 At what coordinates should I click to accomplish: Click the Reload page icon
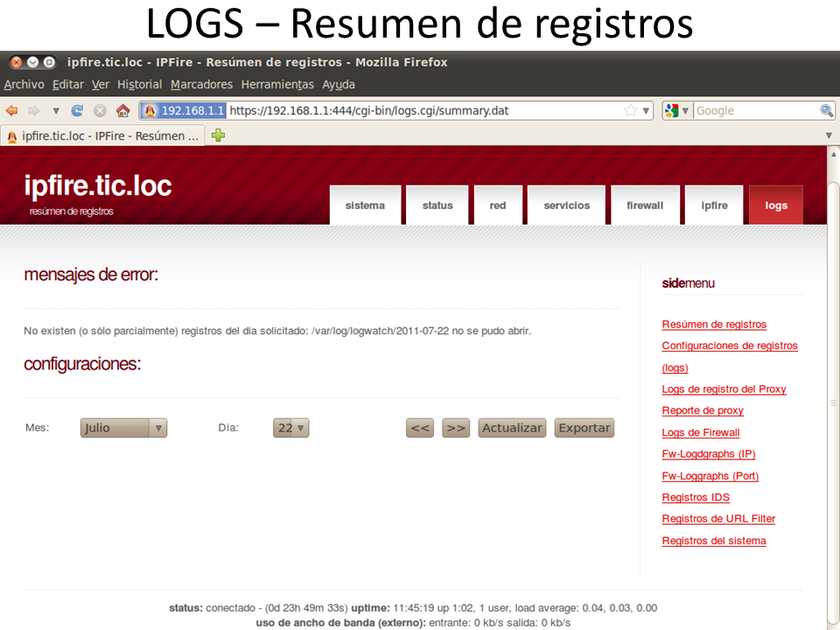[x=77, y=111]
